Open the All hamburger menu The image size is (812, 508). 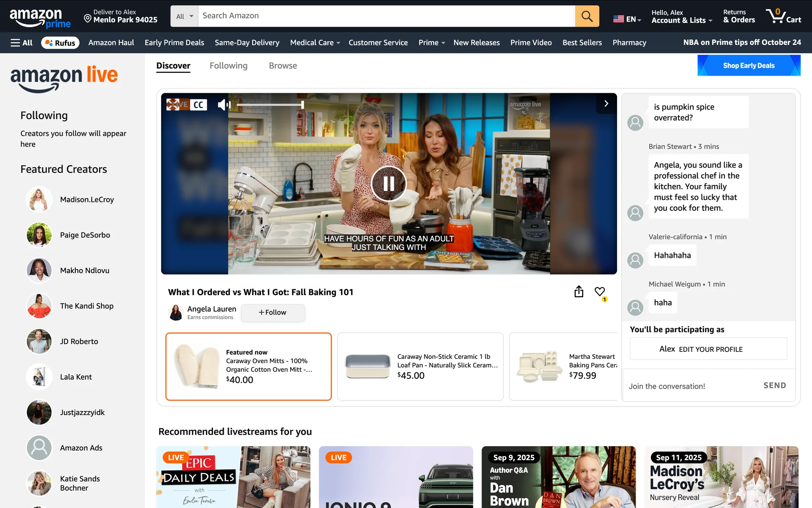click(22, 43)
